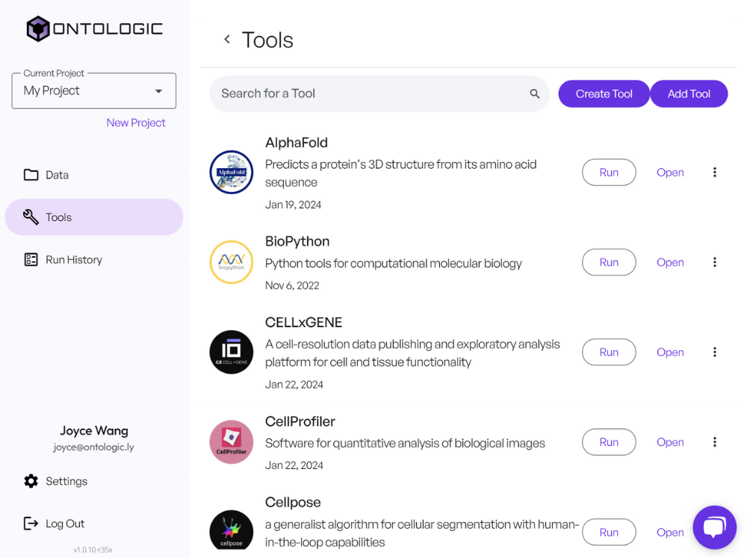Select the AlphaFold tool icon
Screen dimensions: 747x560
232,172
